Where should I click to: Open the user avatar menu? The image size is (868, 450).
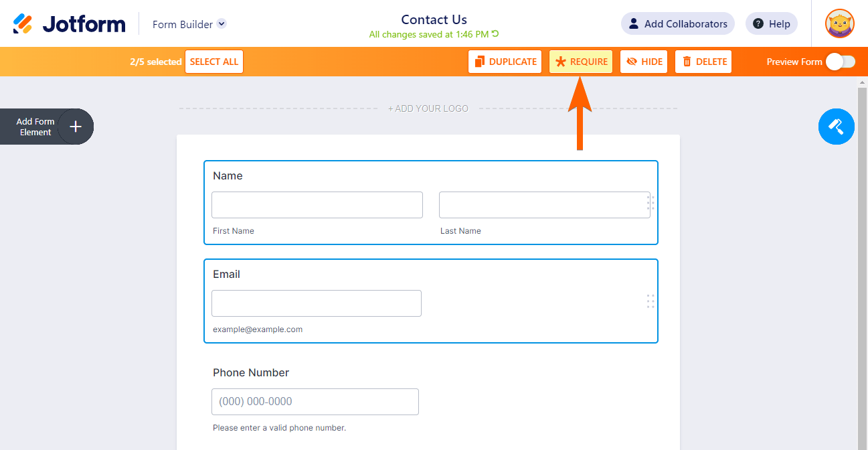point(839,24)
